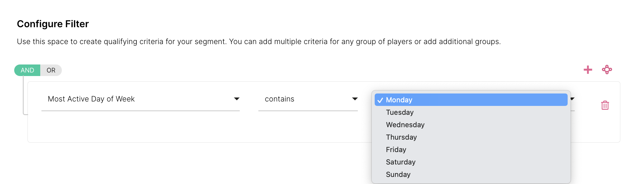Viewport: 644px width, 184px height.
Task: Click the highlighted Monday option
Action: pyautogui.click(x=471, y=100)
